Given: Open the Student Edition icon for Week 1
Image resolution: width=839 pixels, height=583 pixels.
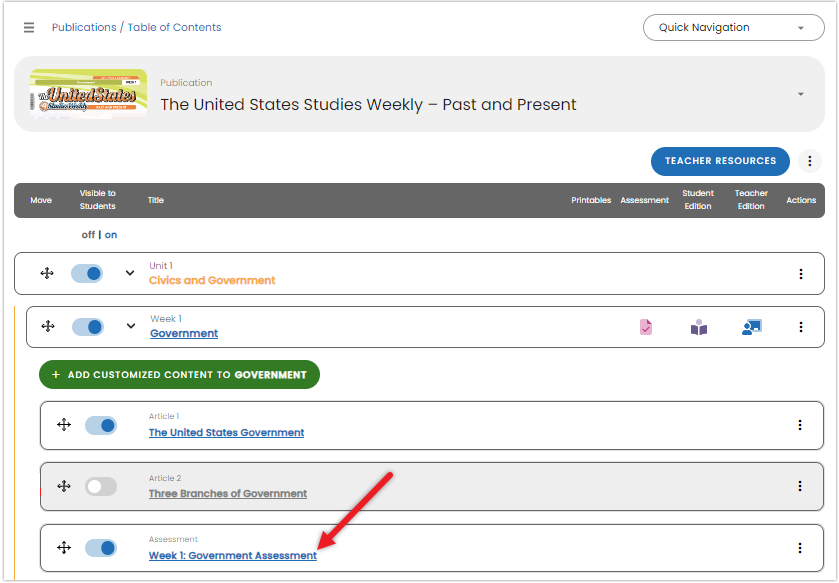Looking at the screenshot, I should coord(698,327).
